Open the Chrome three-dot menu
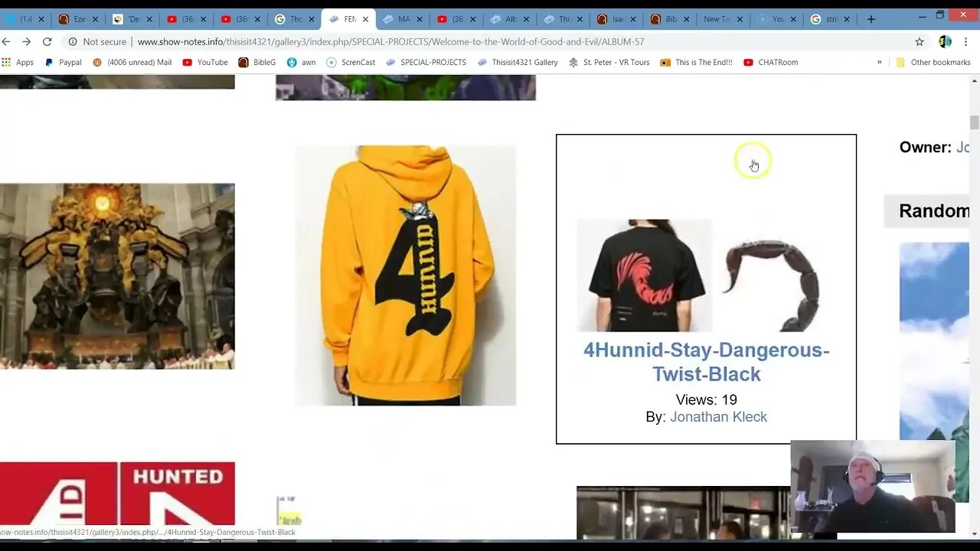Image resolution: width=980 pixels, height=551 pixels. pyautogui.click(x=966, y=42)
